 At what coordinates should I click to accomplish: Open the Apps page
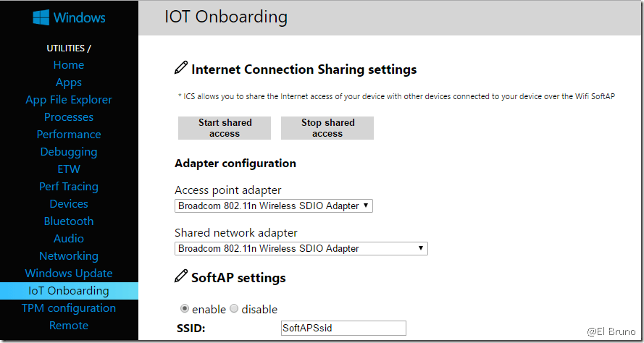(69, 82)
